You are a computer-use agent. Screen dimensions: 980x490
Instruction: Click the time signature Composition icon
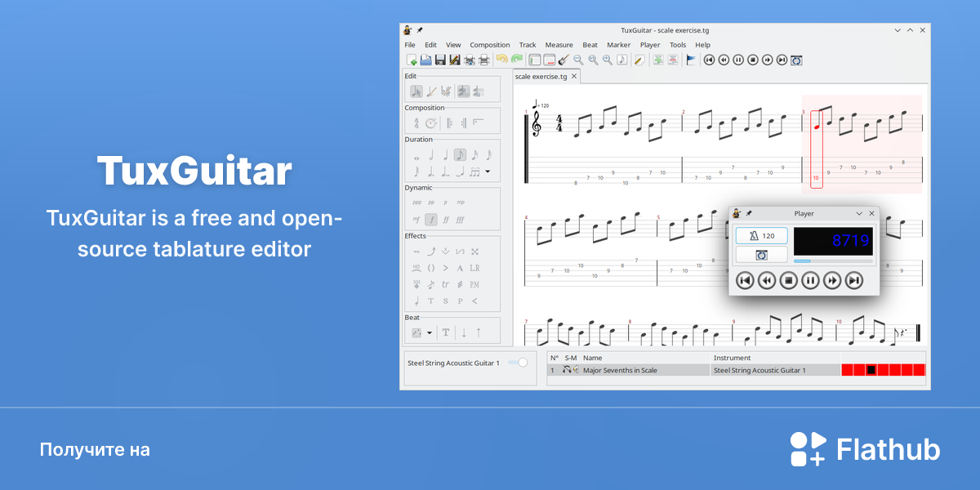(x=416, y=123)
